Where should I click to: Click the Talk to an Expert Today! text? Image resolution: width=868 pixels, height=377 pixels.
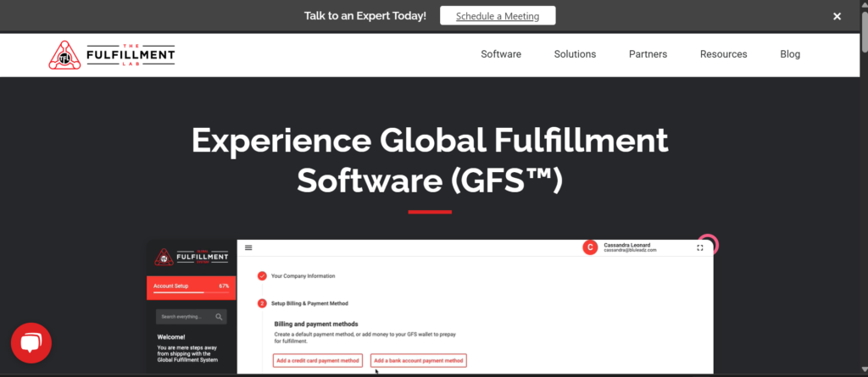click(x=364, y=16)
